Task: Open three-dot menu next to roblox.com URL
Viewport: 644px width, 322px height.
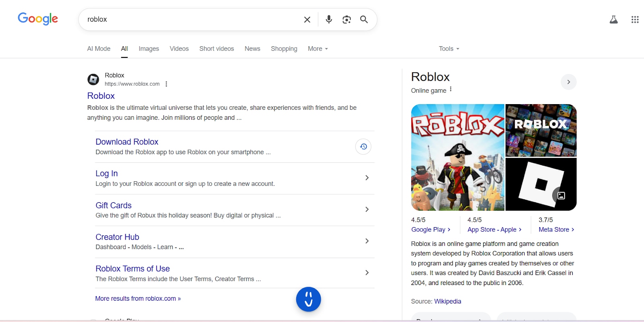Action: point(166,84)
